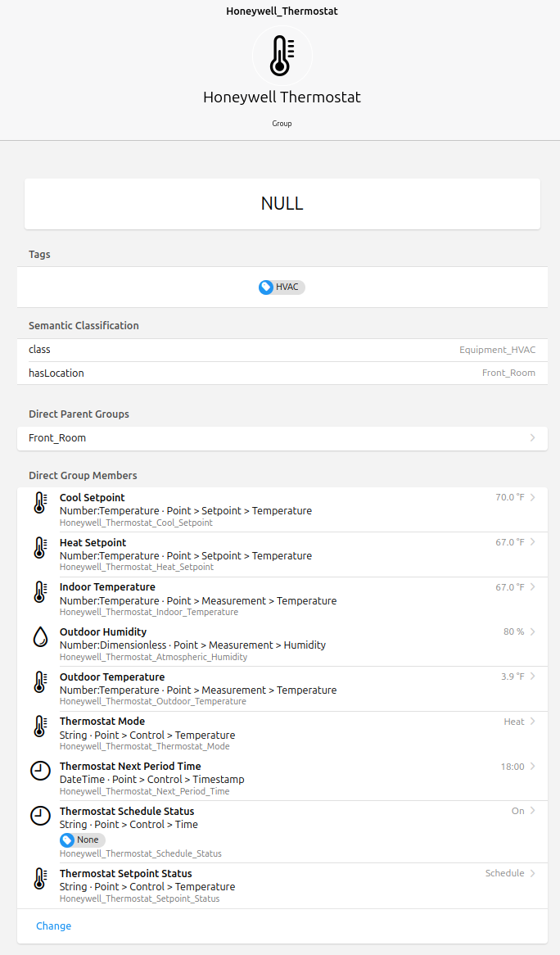
Task: Click the Heat Setpoint thermometer icon
Action: (x=39, y=548)
